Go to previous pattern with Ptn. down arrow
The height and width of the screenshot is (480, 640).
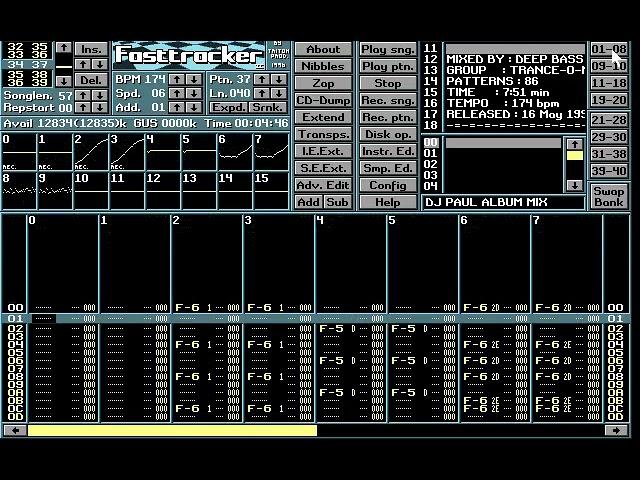(x=279, y=79)
